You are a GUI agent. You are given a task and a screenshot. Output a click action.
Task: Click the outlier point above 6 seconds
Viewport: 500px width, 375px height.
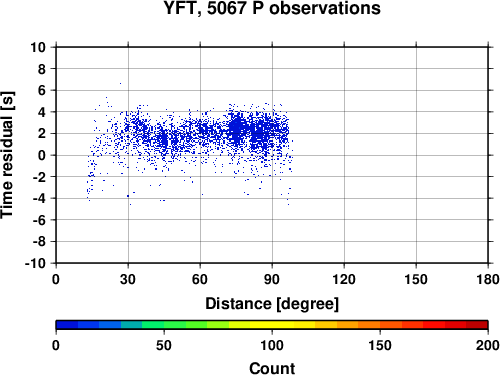[x=120, y=83]
